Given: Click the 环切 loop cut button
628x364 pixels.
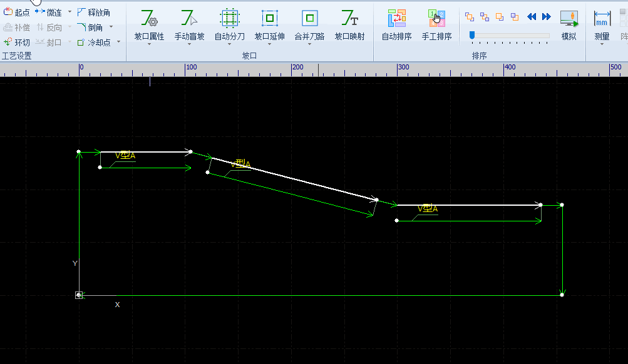Looking at the screenshot, I should tap(17, 43).
